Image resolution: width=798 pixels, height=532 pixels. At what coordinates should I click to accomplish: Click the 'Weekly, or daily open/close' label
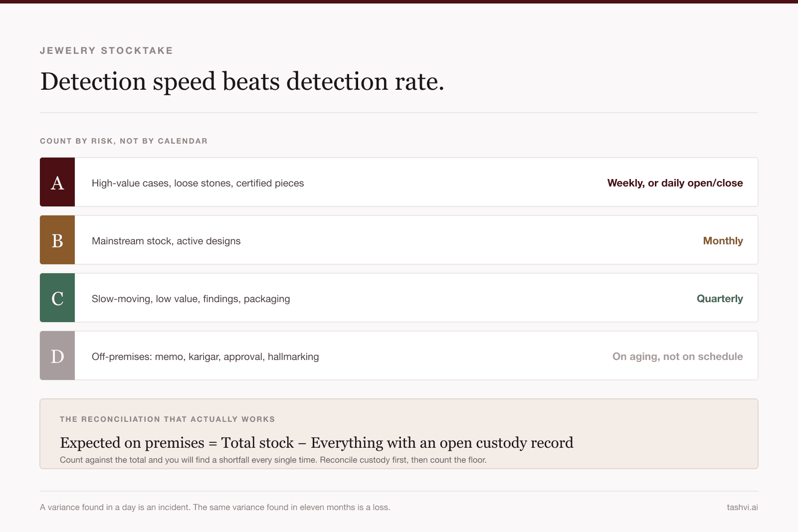(x=675, y=183)
